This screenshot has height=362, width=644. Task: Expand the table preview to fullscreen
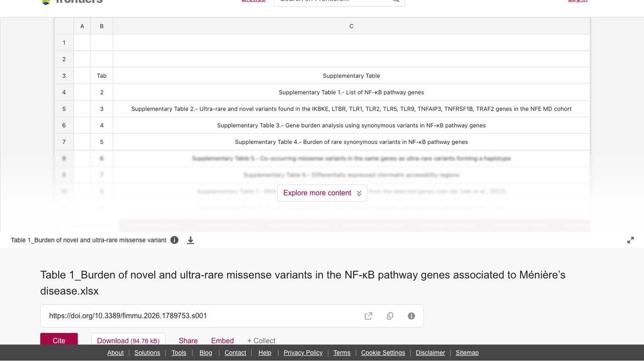[630, 240]
